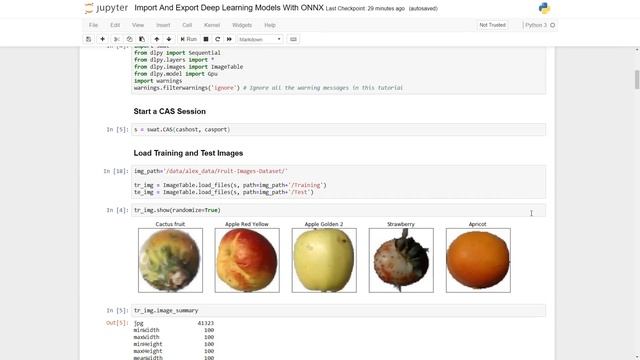640x360 pixels.
Task: Click the Python logo icon
Action: 544,8
